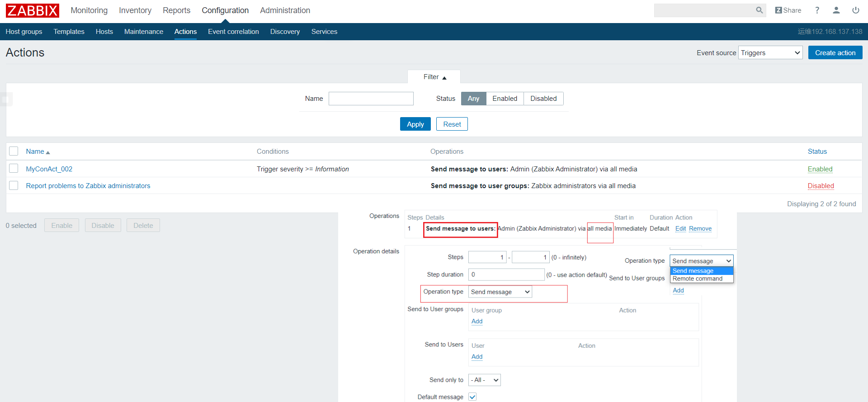Click Add below the Remote command option
This screenshot has height=402, width=868.
(678, 290)
